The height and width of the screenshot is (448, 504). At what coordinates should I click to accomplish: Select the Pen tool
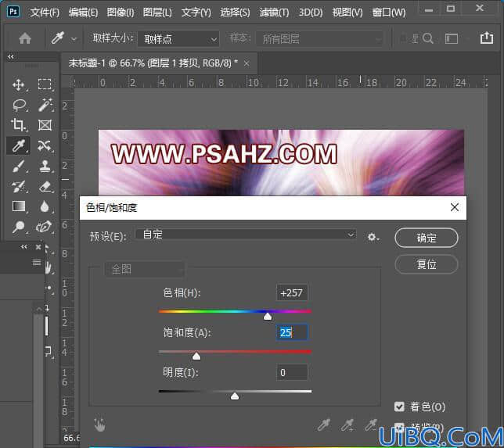[44, 227]
